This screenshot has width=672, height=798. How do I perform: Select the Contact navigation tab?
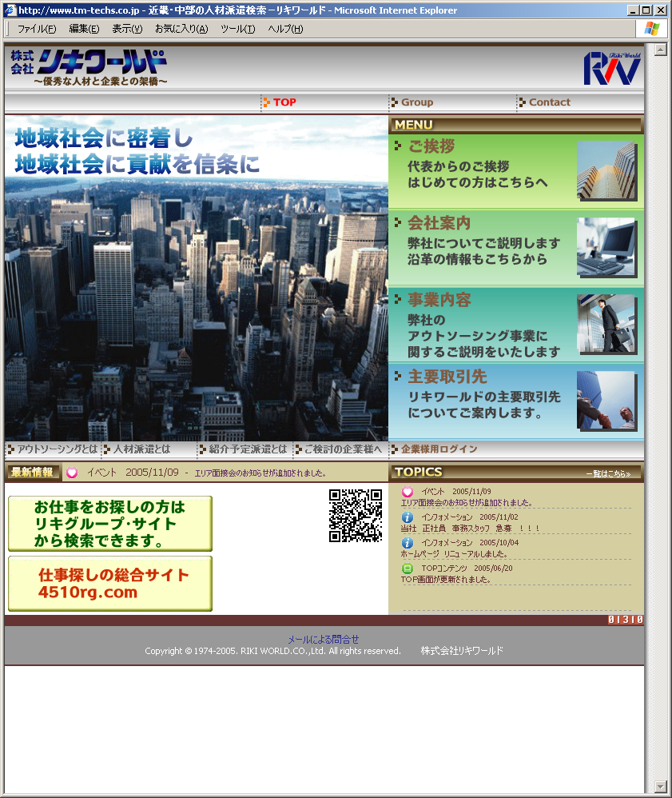pos(549,102)
